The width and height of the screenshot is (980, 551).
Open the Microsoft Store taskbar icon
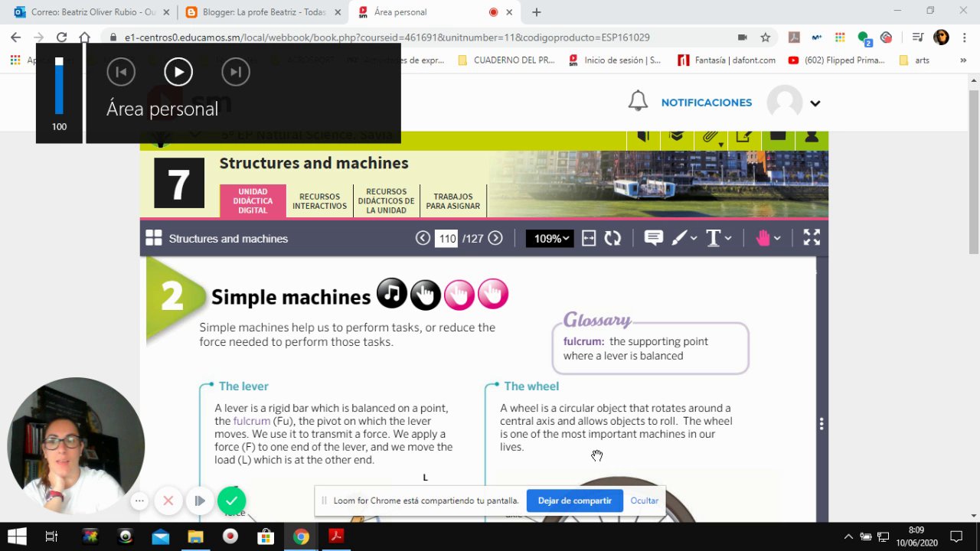pyautogui.click(x=266, y=536)
